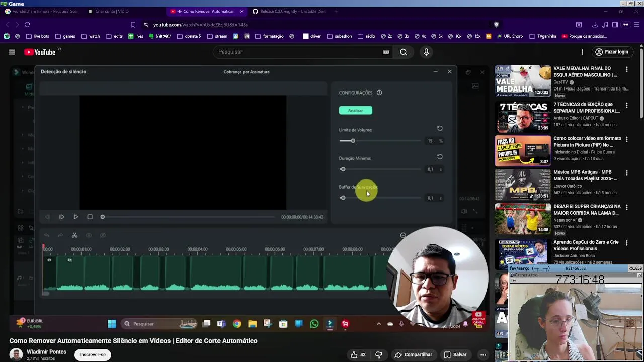
Task: Click the browser address bar URL
Action: 200,25
